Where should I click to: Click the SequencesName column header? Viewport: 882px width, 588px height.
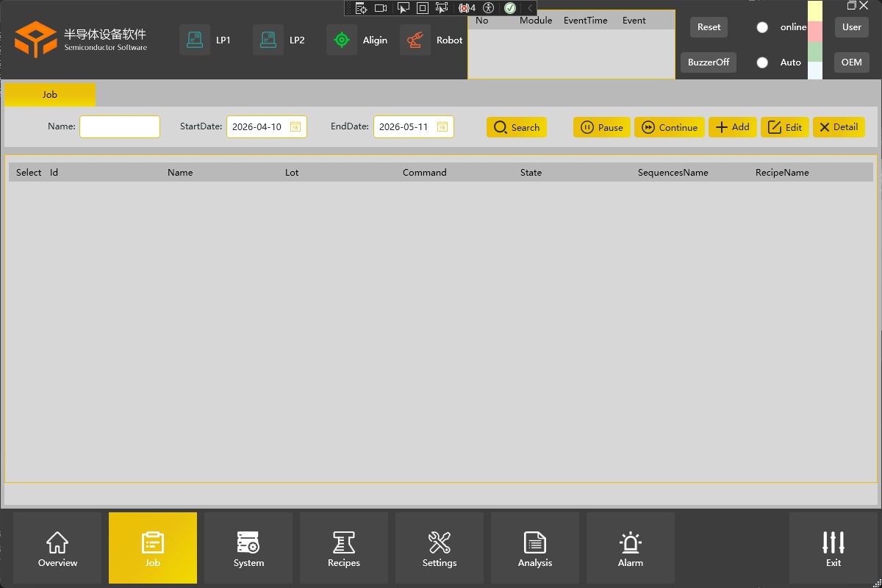[x=673, y=173]
